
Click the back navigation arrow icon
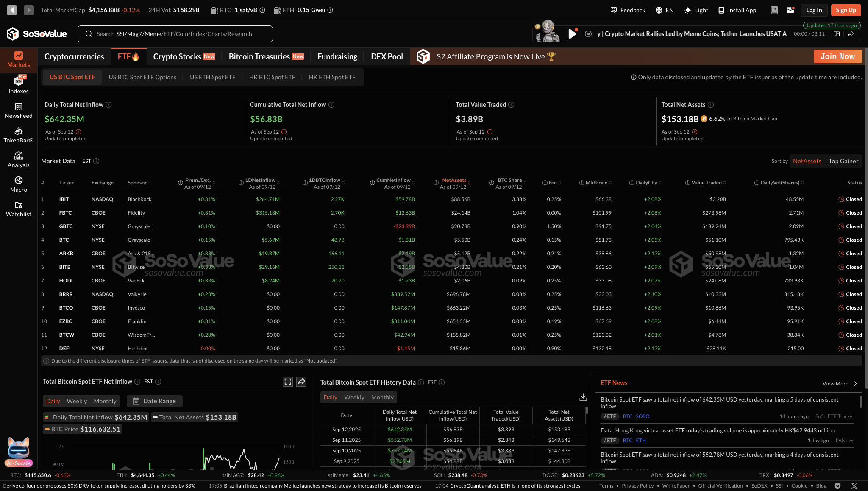pos(12,10)
